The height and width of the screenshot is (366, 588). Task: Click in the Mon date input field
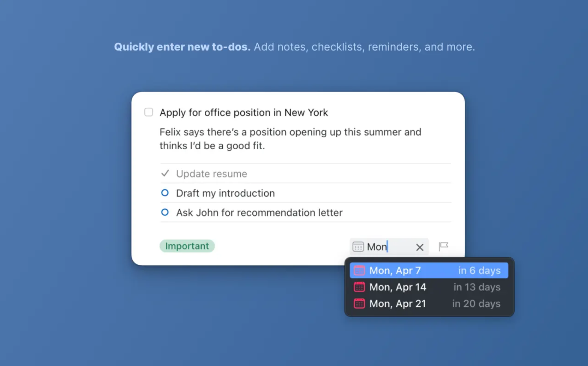pos(389,247)
